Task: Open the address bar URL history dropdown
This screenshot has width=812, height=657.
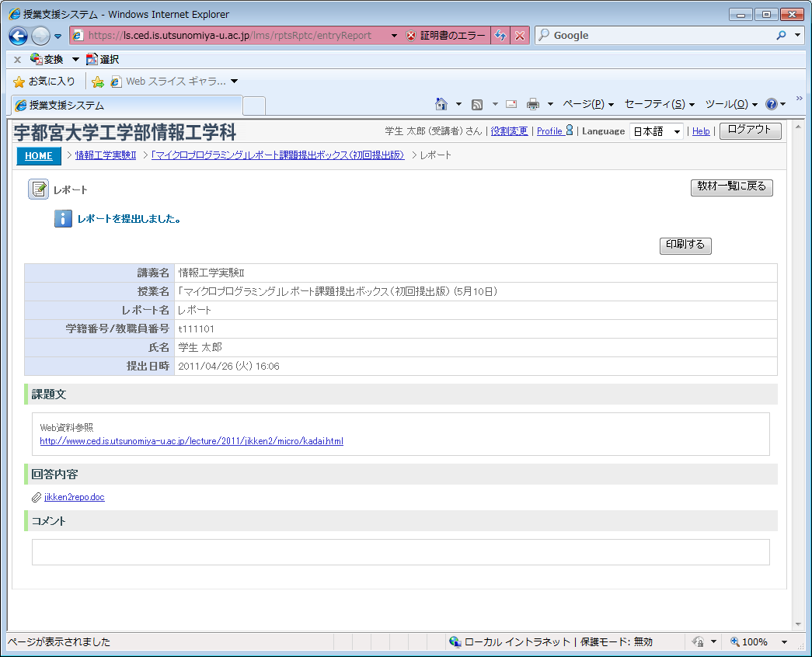Action: tap(394, 36)
